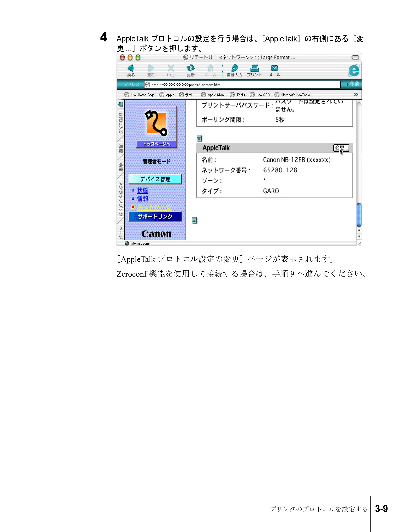Click the Back (戻る) toolbar arrow

click(131, 68)
